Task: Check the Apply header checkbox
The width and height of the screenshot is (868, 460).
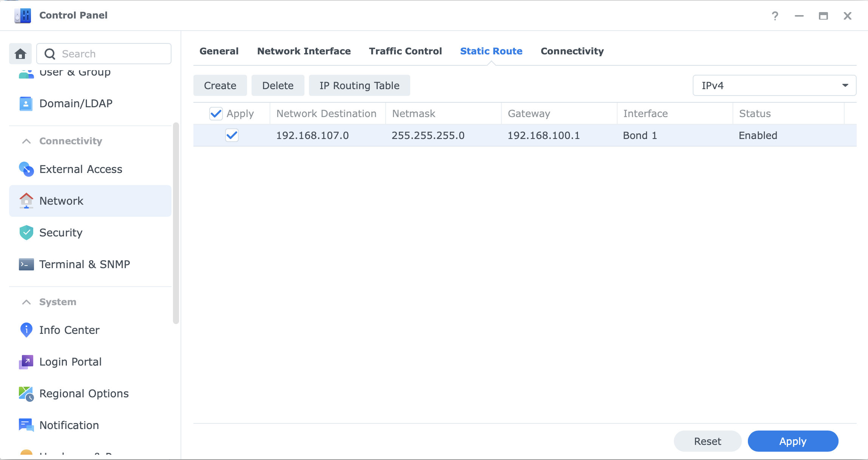Action: 216,114
